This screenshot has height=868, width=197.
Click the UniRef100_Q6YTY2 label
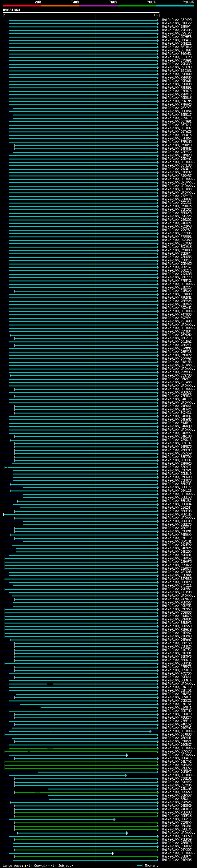177,108
